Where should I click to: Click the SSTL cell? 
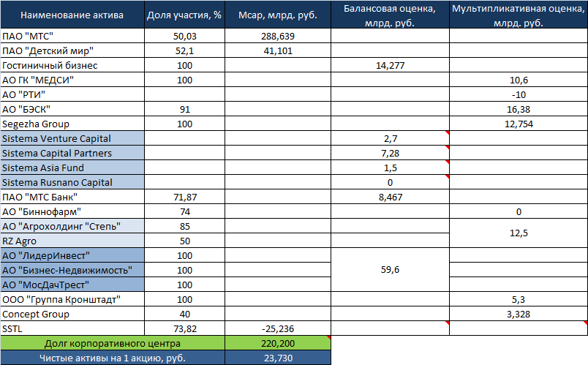[x=72, y=328]
